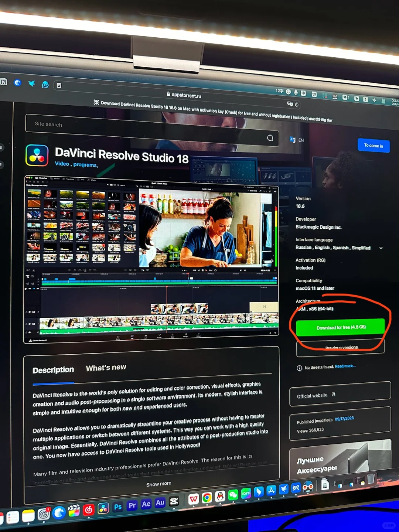
Task: Switch to the What's new tab
Action: [x=106, y=368]
